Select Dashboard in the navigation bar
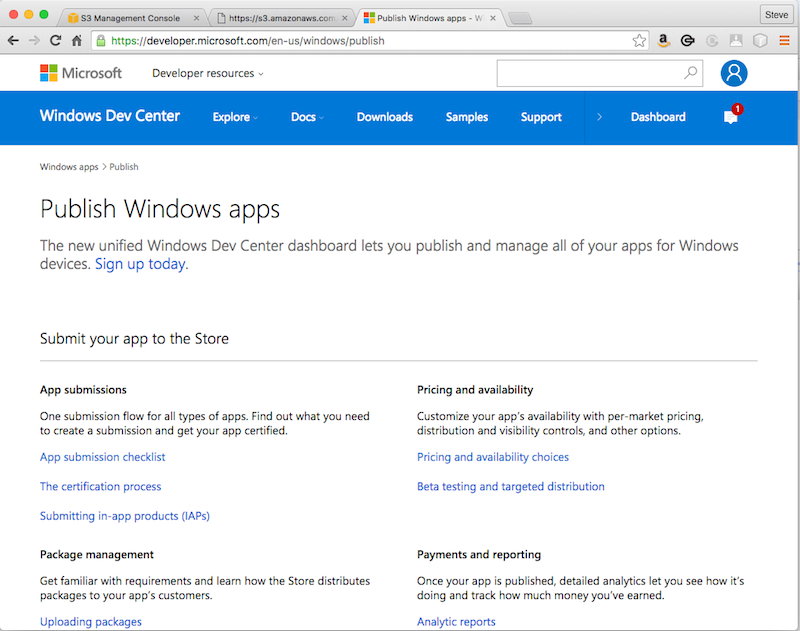 657,117
